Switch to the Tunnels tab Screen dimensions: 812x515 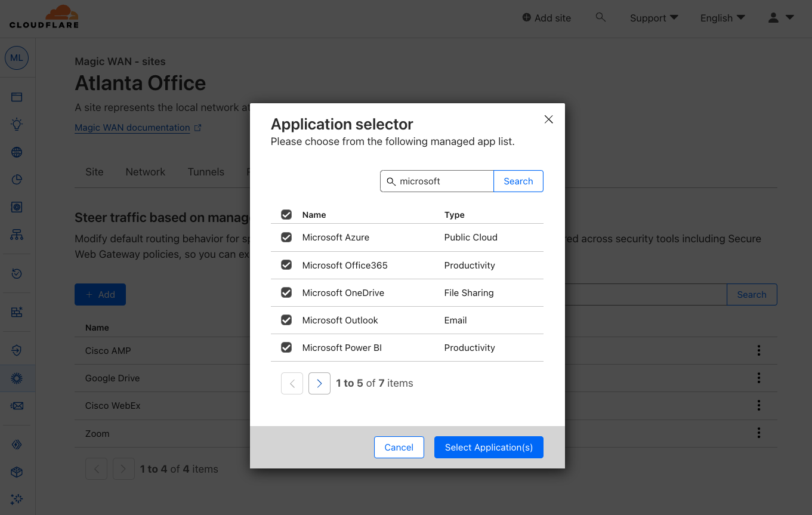pos(206,172)
